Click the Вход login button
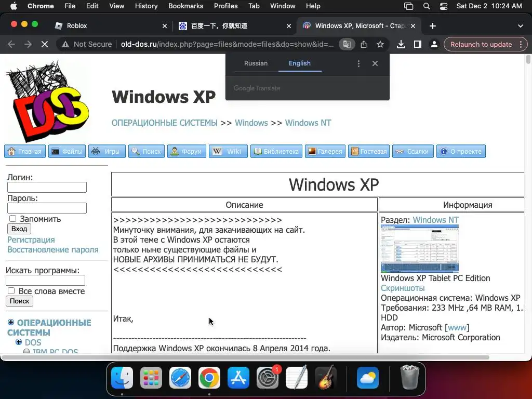Image resolution: width=532 pixels, height=399 pixels. (19, 229)
